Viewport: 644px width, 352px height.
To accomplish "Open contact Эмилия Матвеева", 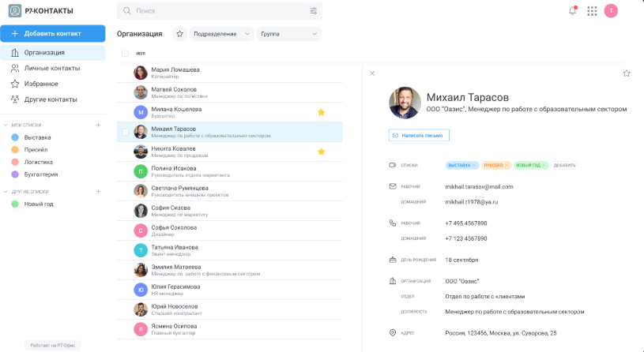I will coord(230,270).
